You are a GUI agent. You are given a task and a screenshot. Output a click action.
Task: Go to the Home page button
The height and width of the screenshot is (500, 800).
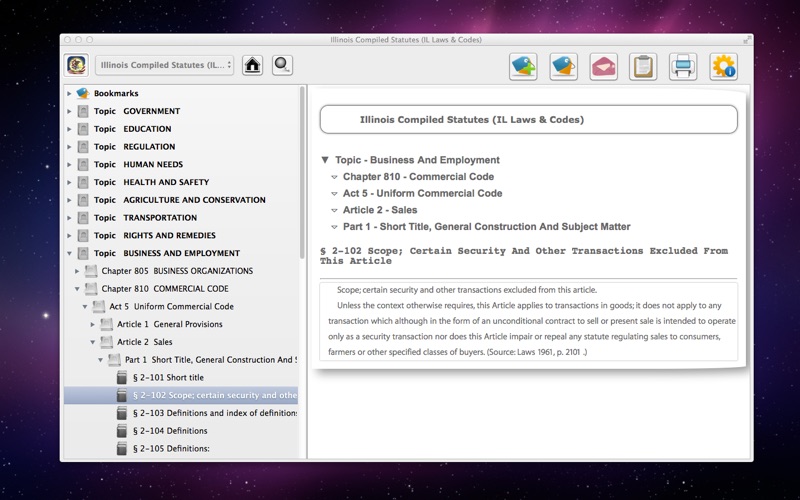252,65
